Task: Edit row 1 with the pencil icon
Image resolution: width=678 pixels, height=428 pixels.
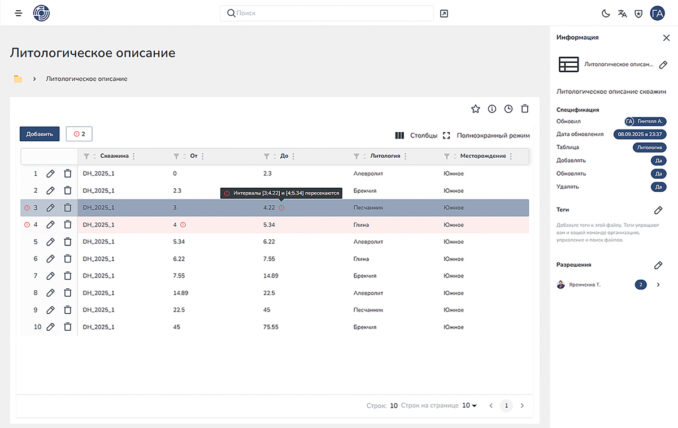Action: point(50,173)
